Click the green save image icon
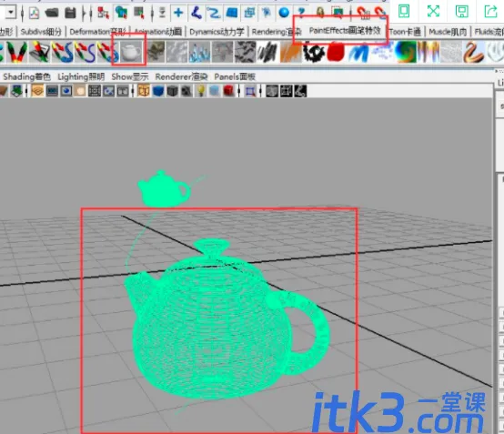The height and width of the screenshot is (434, 504). pos(462,12)
